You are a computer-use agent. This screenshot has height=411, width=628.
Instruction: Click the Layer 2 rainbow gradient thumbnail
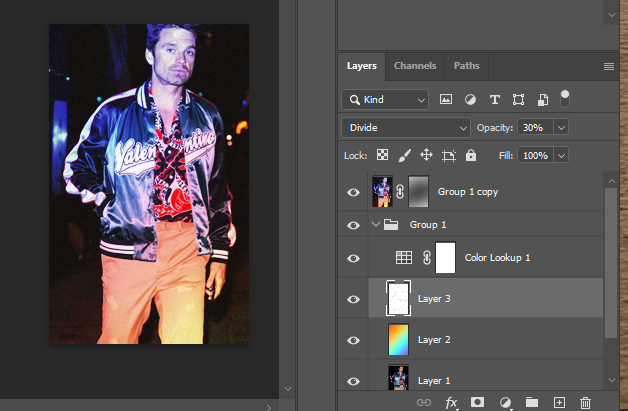(x=399, y=340)
